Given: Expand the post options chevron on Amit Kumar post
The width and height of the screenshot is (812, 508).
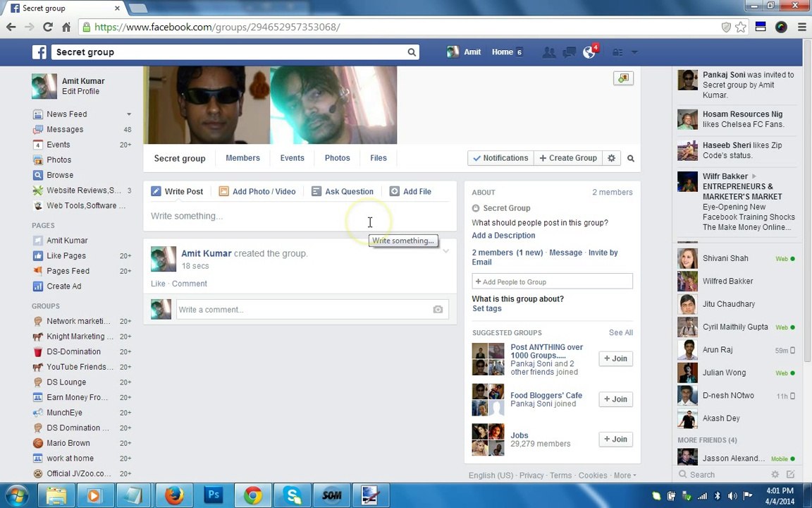Looking at the screenshot, I should [445, 251].
